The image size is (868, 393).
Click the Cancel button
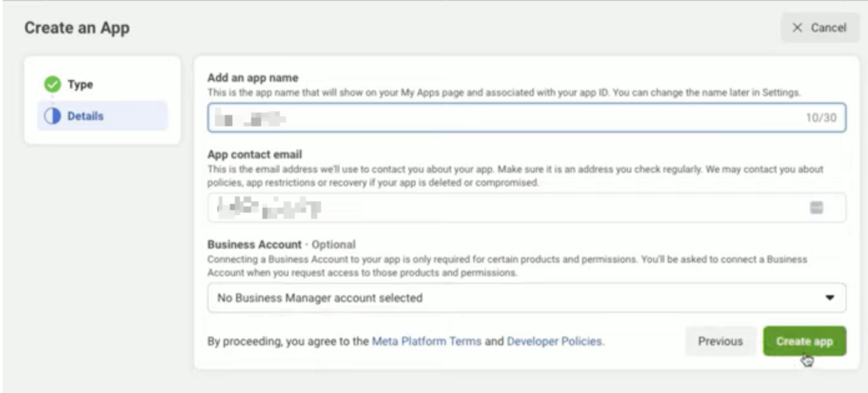(820, 28)
